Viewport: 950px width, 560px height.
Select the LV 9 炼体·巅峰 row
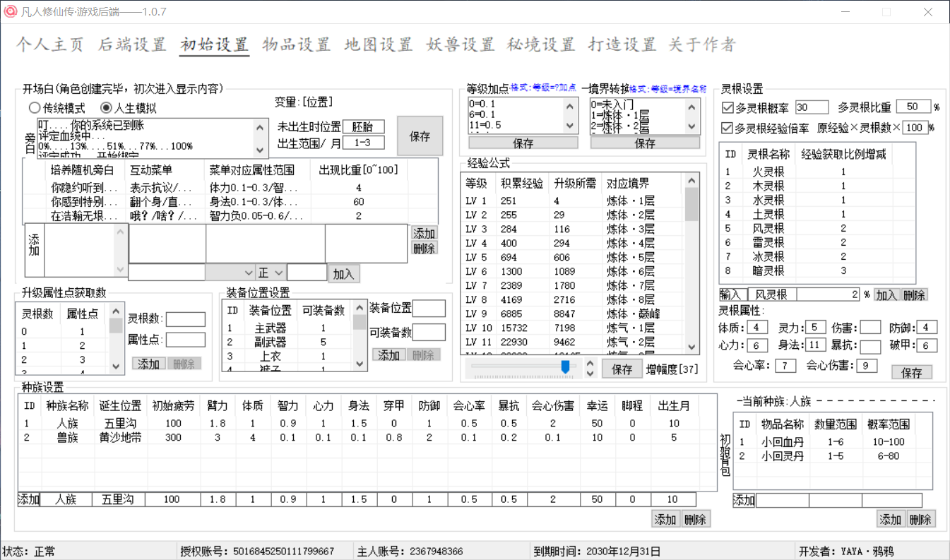[574, 314]
